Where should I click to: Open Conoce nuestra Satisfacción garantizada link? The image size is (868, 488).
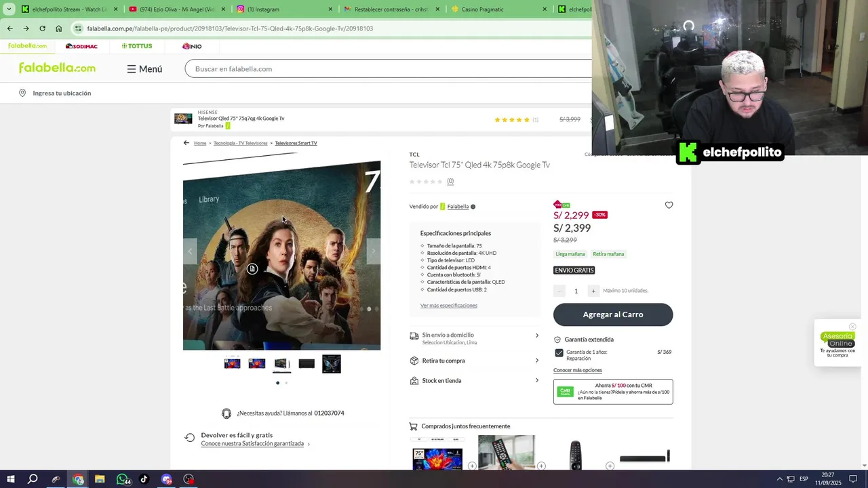point(252,444)
